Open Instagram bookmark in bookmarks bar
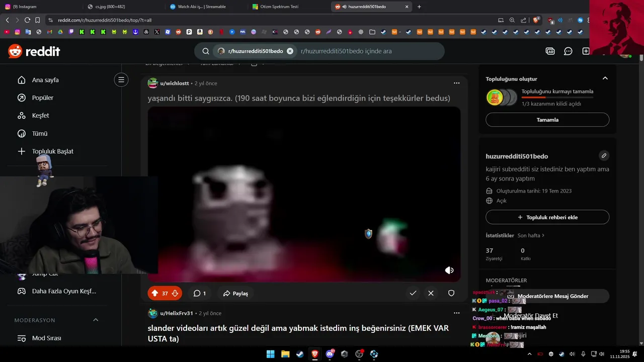The width and height of the screenshot is (644, 362). pos(17,32)
